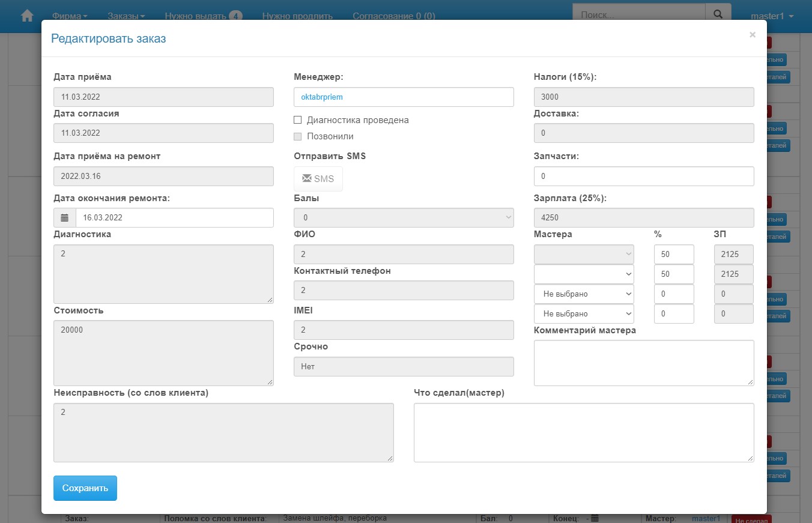812x523 pixels.
Task: Select the Дата приёма field
Action: pyautogui.click(x=163, y=97)
